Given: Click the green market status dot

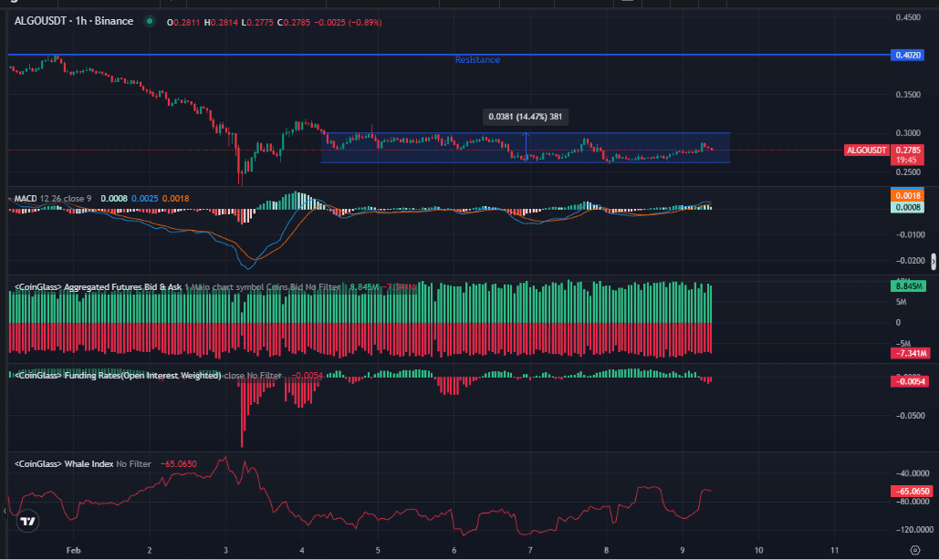Looking at the screenshot, I should point(150,21).
